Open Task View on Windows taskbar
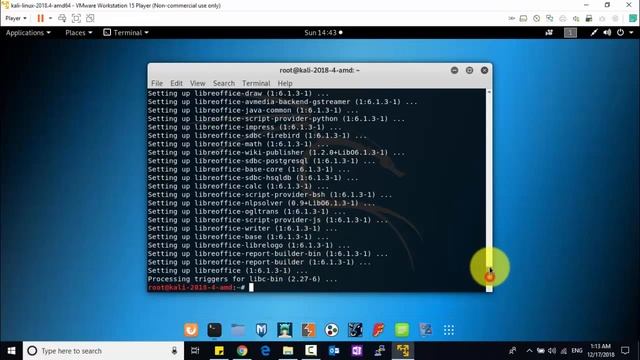The width and height of the screenshot is (640, 360). 195,351
